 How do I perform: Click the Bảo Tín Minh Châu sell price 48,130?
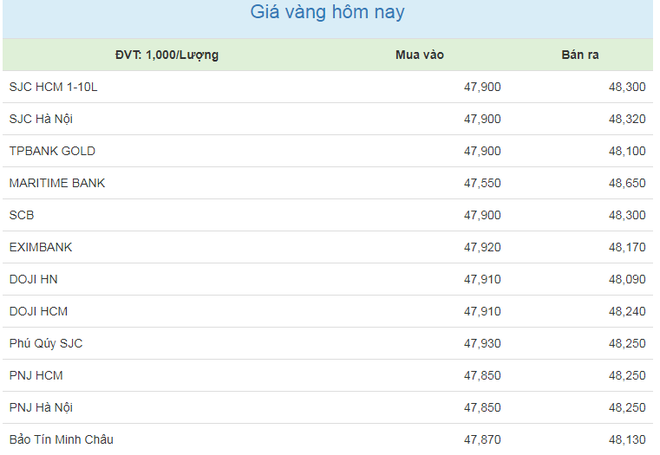tap(627, 439)
